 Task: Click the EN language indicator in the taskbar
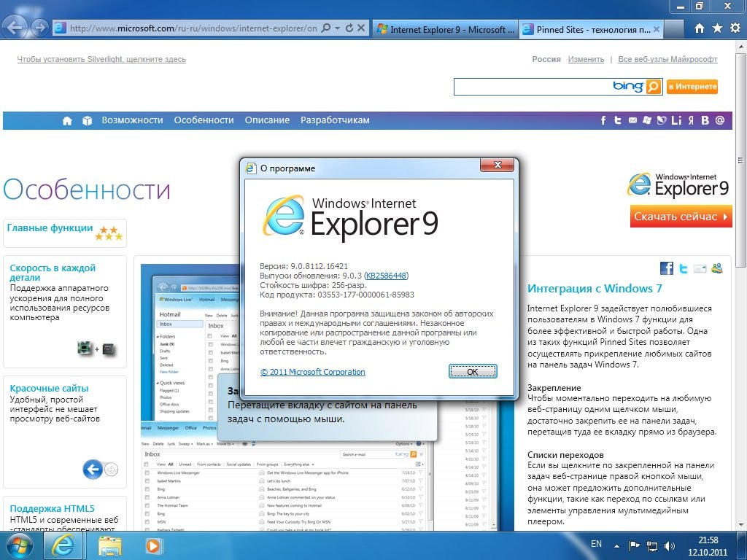[x=596, y=544]
